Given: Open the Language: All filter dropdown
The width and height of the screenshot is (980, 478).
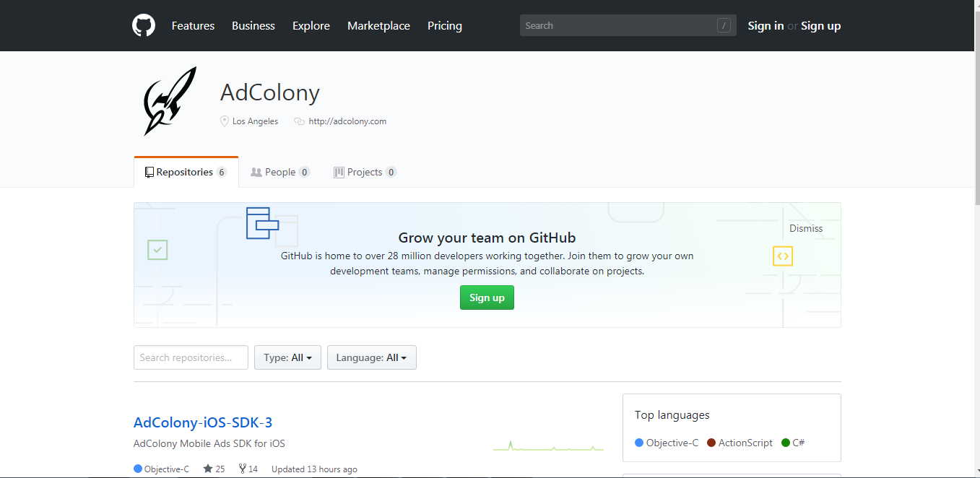Looking at the screenshot, I should point(371,357).
